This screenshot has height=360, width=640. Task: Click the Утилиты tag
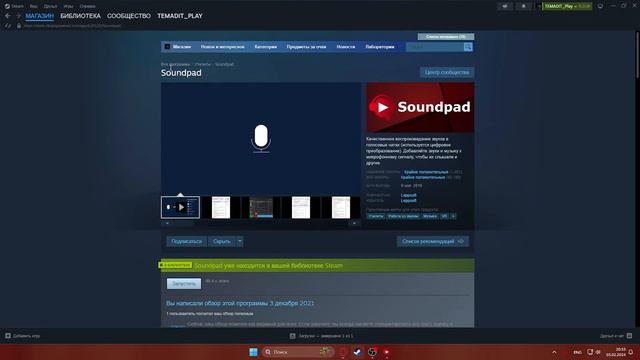[376, 216]
